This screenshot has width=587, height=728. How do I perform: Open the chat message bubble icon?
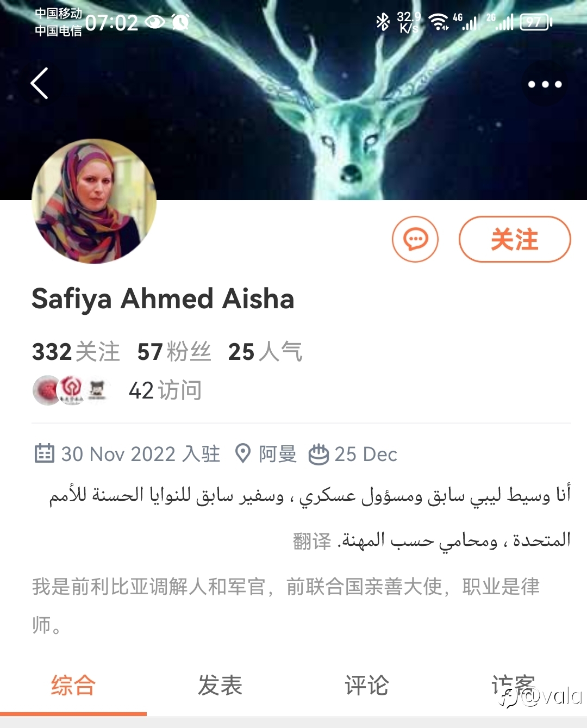tap(415, 239)
